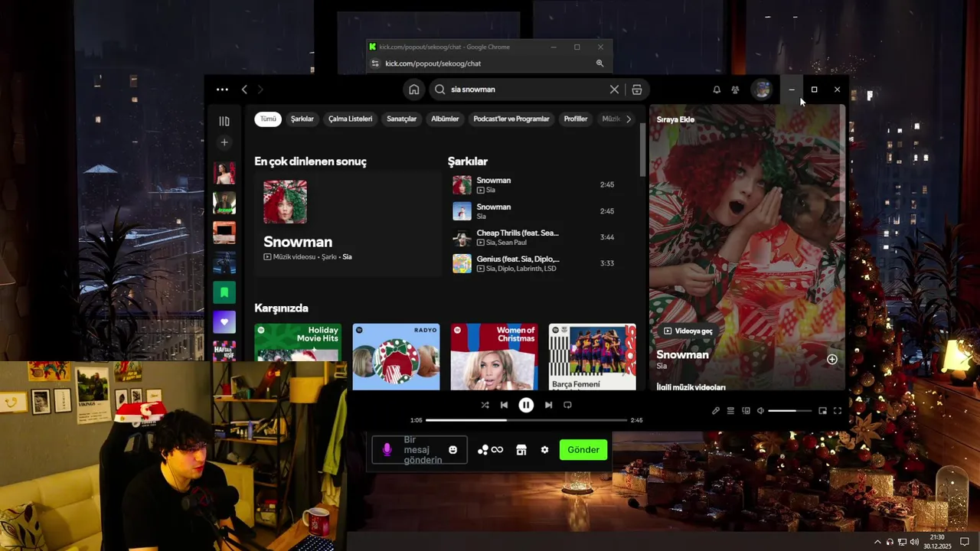Image resolution: width=980 pixels, height=551 pixels.
Task: Skip to previous track
Action: (504, 405)
